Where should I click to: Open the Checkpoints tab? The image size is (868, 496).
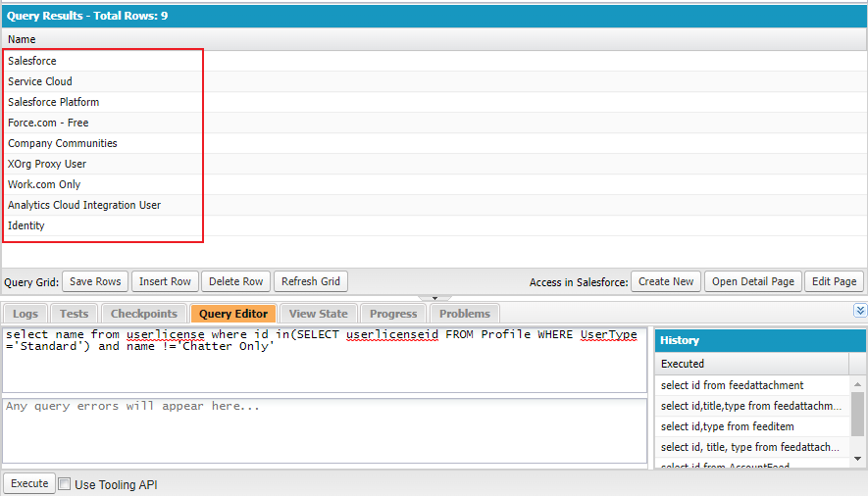[x=143, y=314]
